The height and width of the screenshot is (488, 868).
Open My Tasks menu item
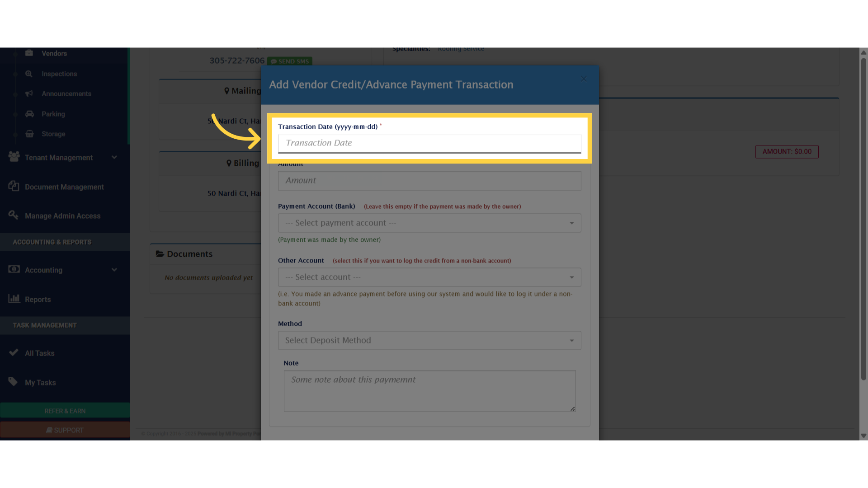40,383
